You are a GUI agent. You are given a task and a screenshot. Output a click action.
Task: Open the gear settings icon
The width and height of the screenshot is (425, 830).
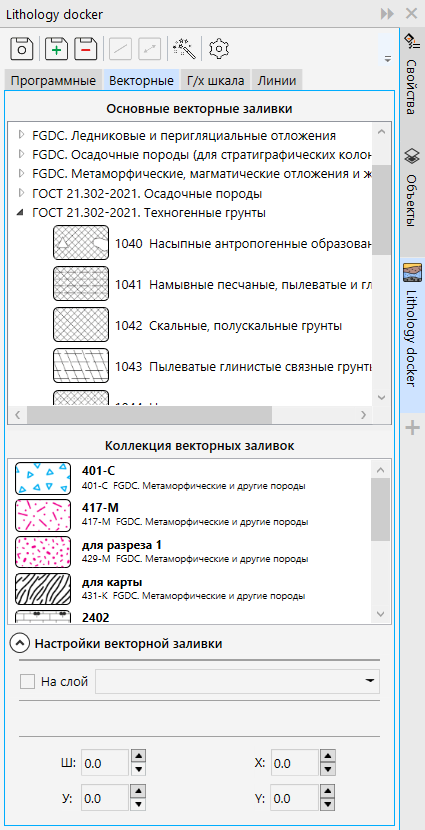[219, 48]
